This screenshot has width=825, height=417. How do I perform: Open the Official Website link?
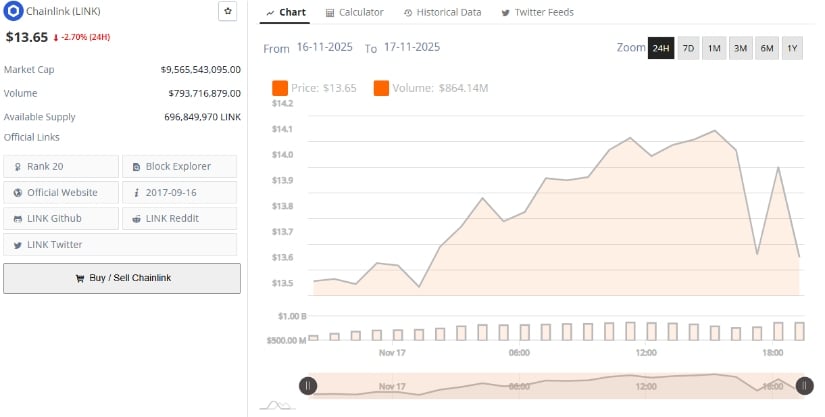pos(61,192)
